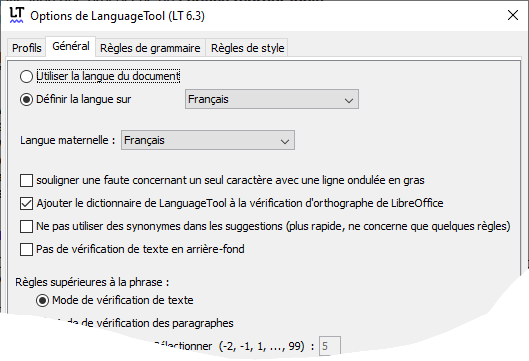The image size is (529, 361).
Task: Uncheck 'Ajouter le dictionnaire de LanguageTool' option
Action: click(x=26, y=203)
